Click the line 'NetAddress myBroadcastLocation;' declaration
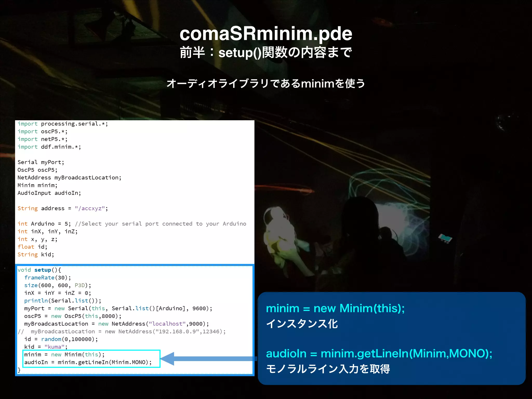Screen dimensions: 532x399 click(x=69, y=178)
